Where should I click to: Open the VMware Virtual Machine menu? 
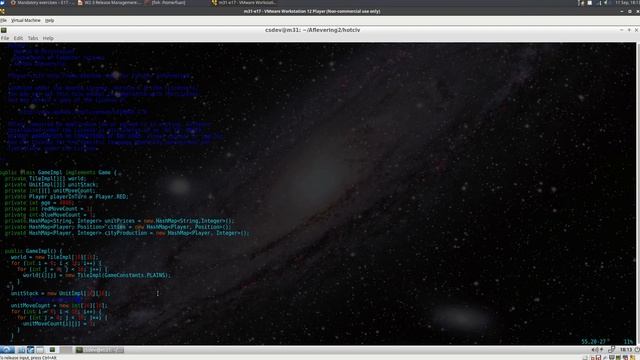pos(26,20)
